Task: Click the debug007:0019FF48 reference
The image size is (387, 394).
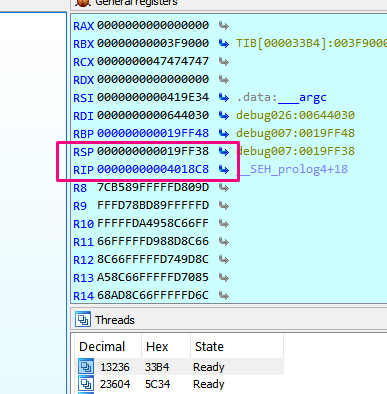Action: pyautogui.click(x=295, y=134)
